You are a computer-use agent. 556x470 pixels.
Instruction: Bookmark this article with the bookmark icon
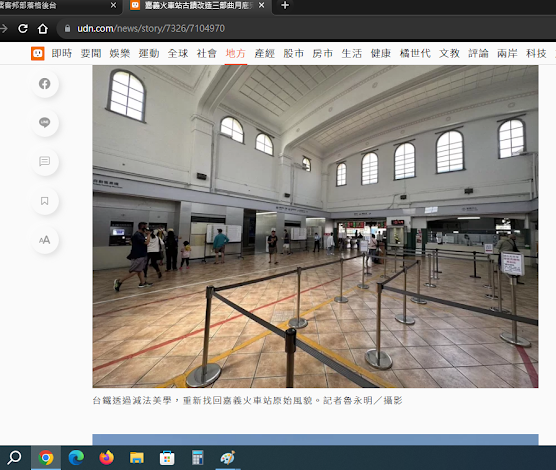point(45,201)
